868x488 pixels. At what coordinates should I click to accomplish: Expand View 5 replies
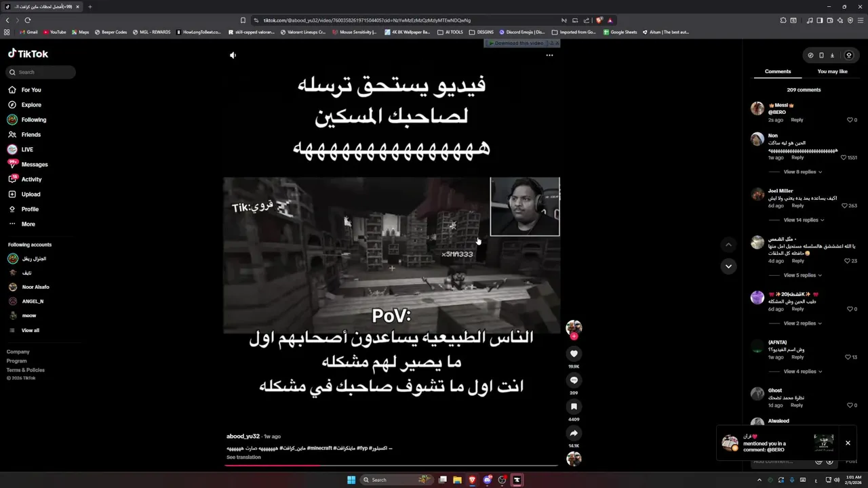pos(802,275)
